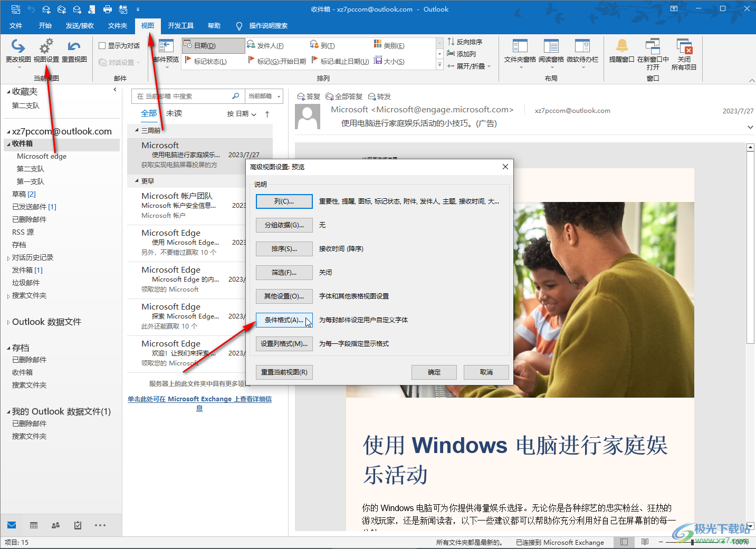Click Group By (分组依据(G)...) button
The height and width of the screenshot is (549, 756).
pos(284,225)
